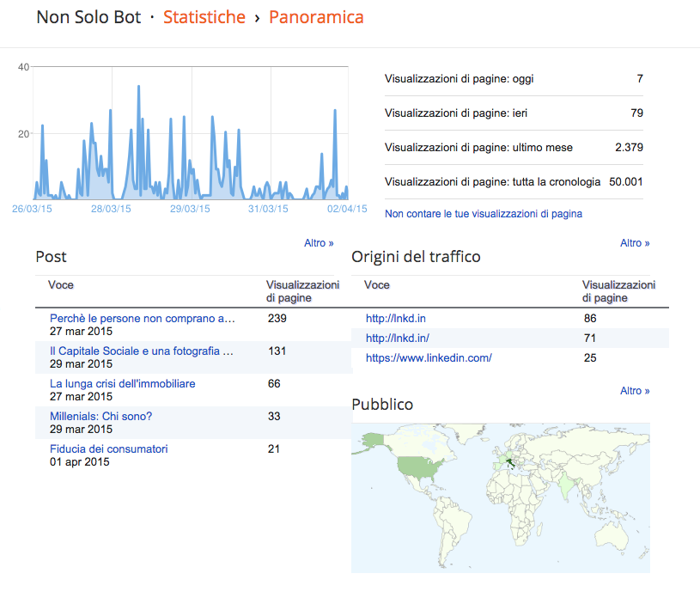Open the Altro link above the Pubblico map
Screen dimensions: 700x604
pyautogui.click(x=635, y=391)
